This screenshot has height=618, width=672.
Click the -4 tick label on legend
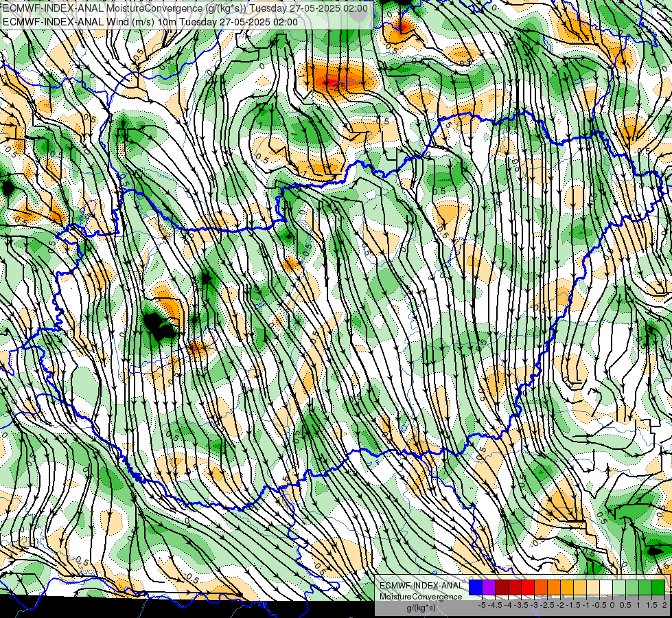point(508,605)
